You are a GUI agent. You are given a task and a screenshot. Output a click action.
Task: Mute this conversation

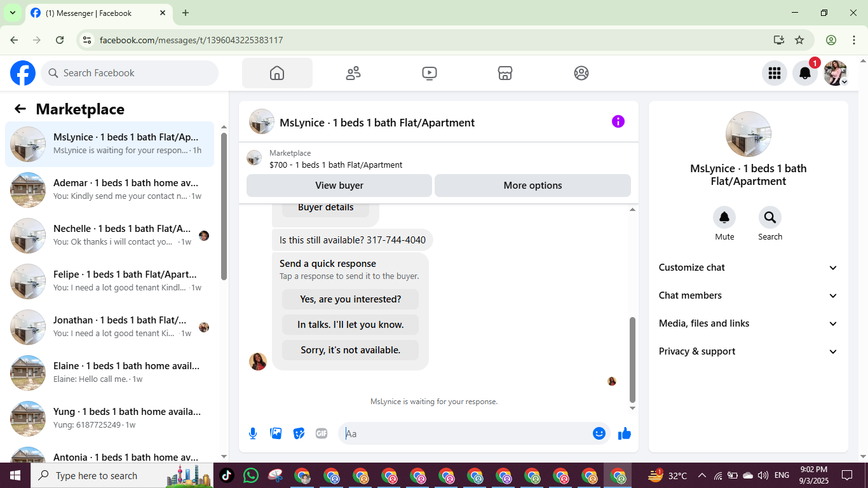[x=724, y=218]
